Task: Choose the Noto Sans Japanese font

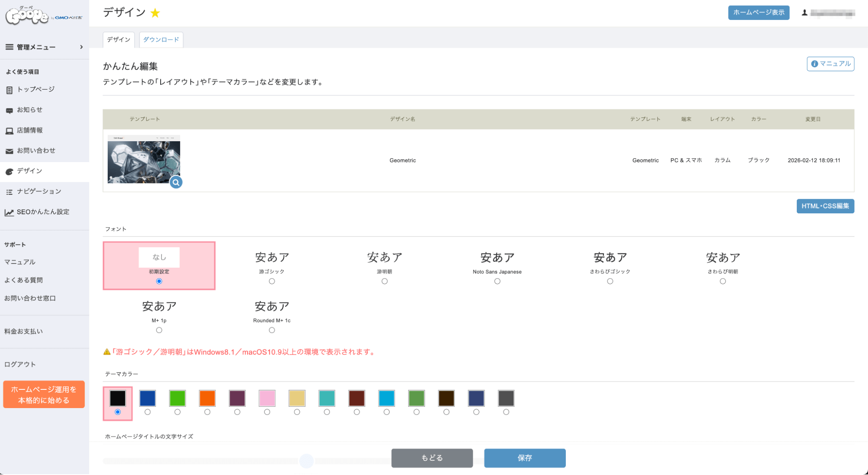Action: pos(497,281)
